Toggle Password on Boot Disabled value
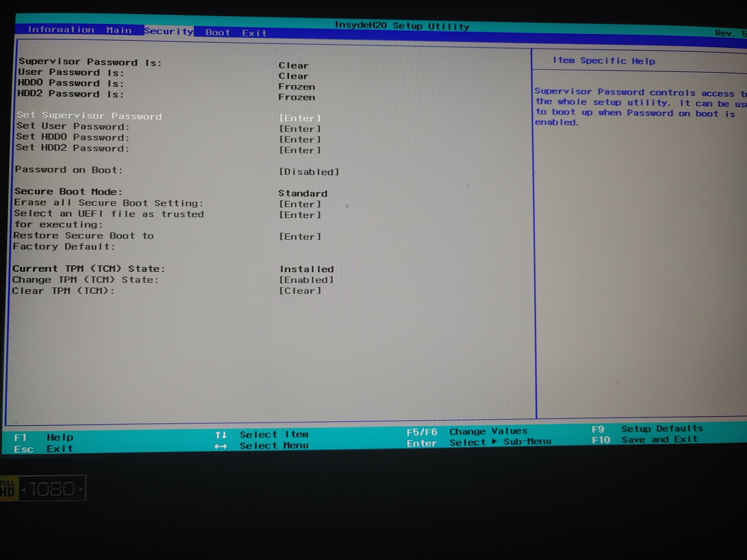Screen dimensions: 747x560 coord(309,172)
